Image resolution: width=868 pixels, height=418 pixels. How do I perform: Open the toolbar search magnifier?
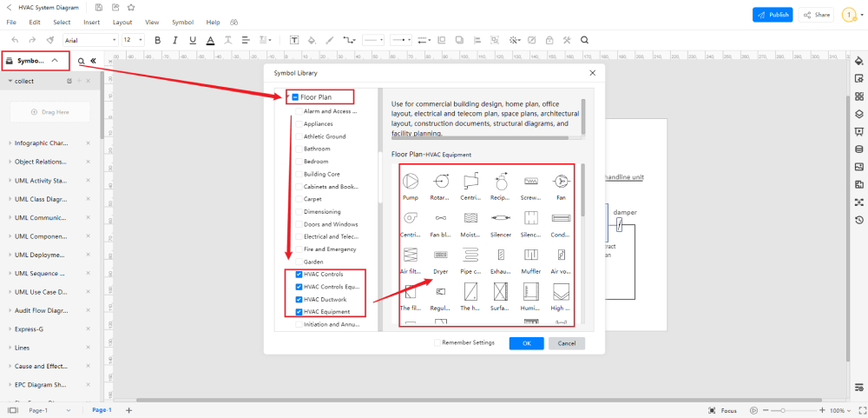point(584,40)
